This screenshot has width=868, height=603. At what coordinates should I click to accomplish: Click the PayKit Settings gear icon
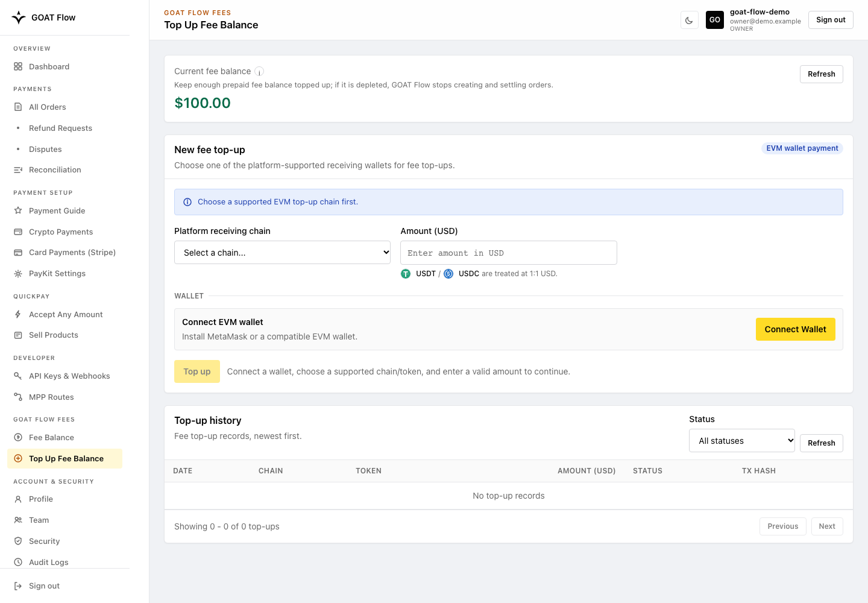pyautogui.click(x=18, y=274)
